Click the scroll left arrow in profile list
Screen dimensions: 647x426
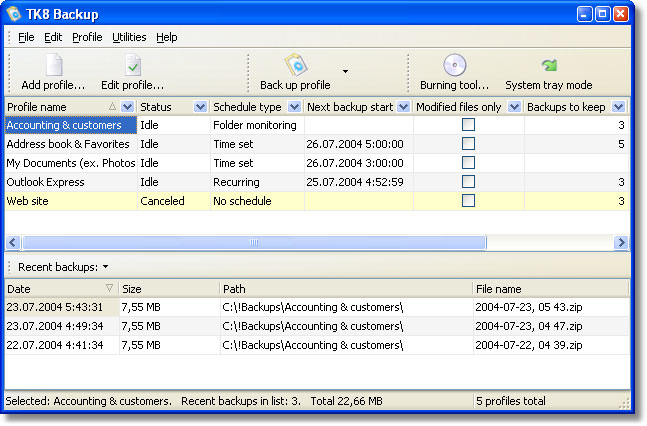point(13,242)
